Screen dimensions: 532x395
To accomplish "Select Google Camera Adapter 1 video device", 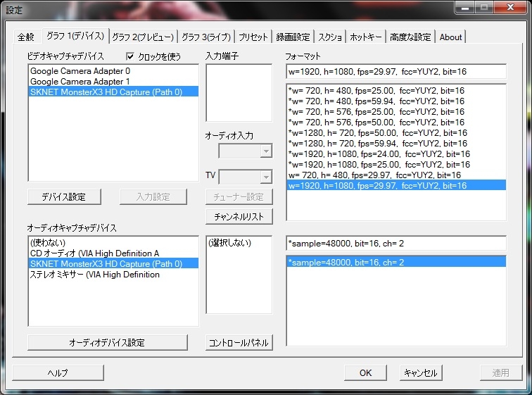I will pyautogui.click(x=113, y=82).
